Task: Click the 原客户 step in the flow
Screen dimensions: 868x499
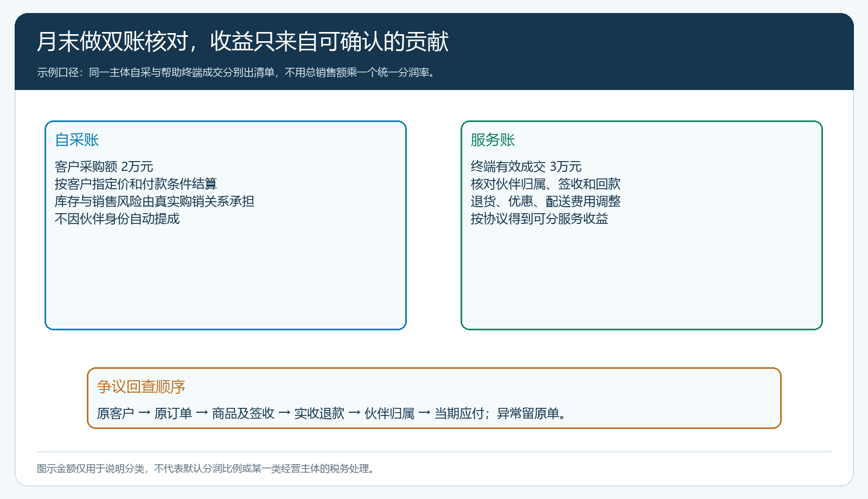Action: pyautogui.click(x=116, y=413)
